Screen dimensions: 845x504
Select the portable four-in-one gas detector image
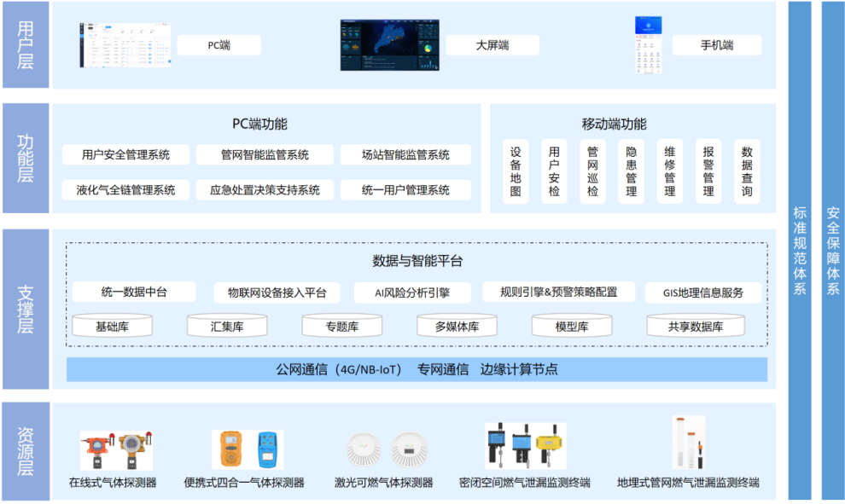[x=247, y=449]
